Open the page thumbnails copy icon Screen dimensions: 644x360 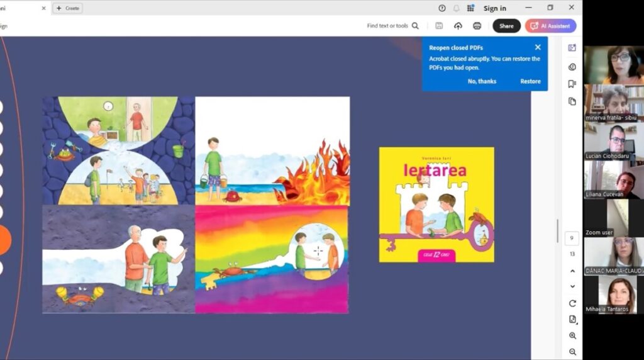(572, 101)
